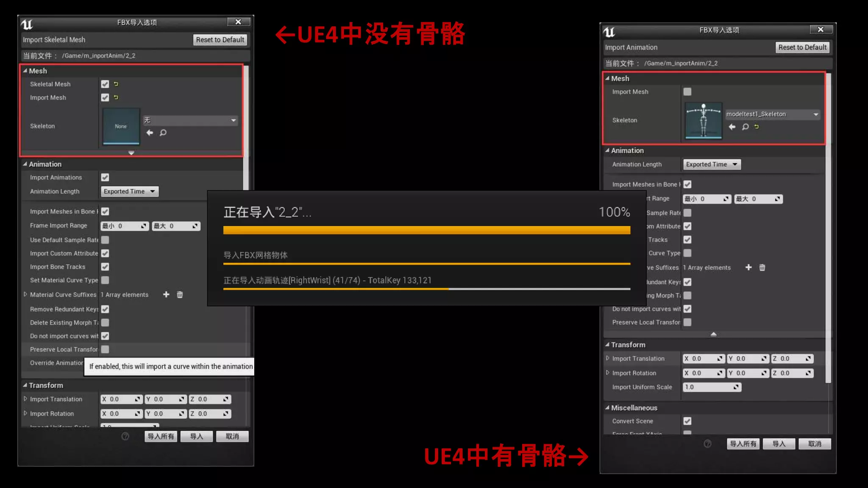Click Import Rotation Z field in left dialog
Screen dimensions: 868x488
[210, 413]
